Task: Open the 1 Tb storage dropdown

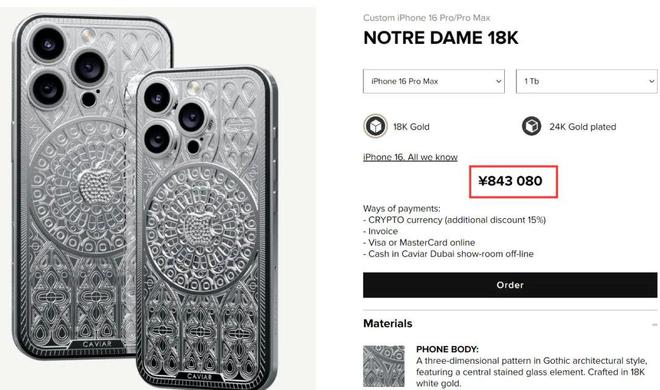Action: (587, 81)
